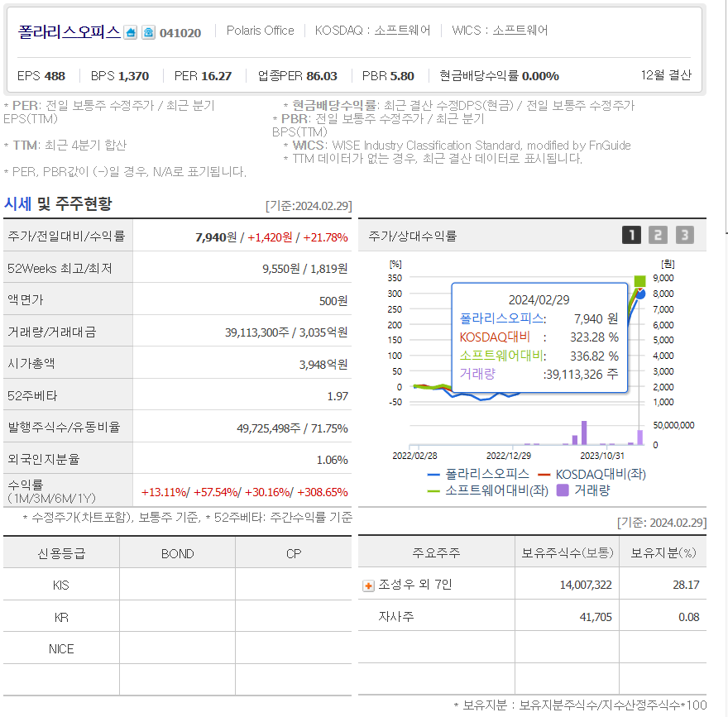728x717 pixels.
Task: Select the KIS rating row
Action: point(177,585)
